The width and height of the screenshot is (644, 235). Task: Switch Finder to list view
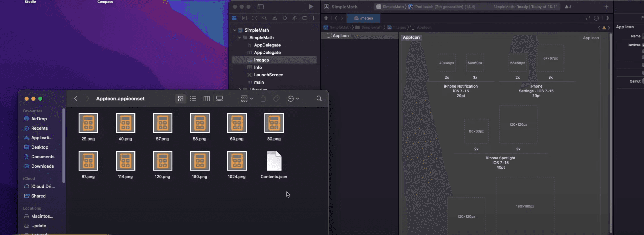click(x=193, y=99)
